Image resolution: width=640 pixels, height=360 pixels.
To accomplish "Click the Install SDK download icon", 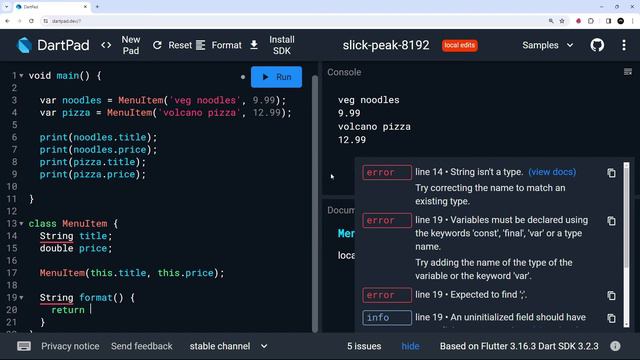I will pyautogui.click(x=254, y=45).
